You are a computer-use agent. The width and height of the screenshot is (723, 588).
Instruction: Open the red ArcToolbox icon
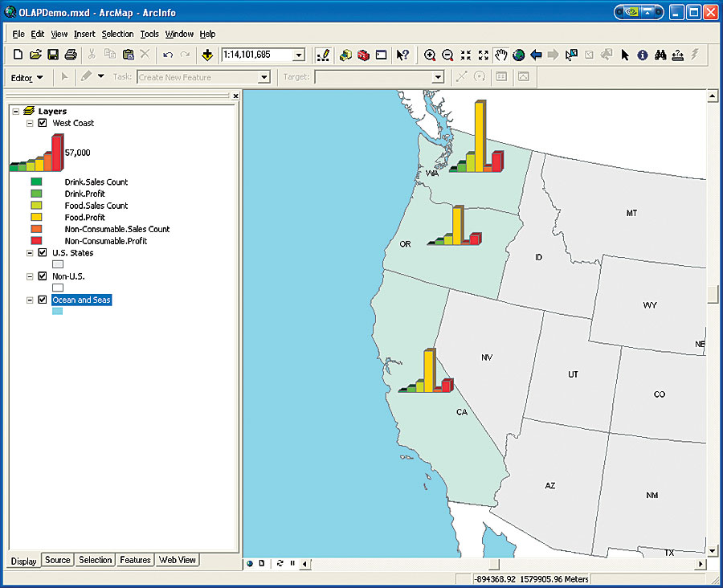pyautogui.click(x=363, y=55)
